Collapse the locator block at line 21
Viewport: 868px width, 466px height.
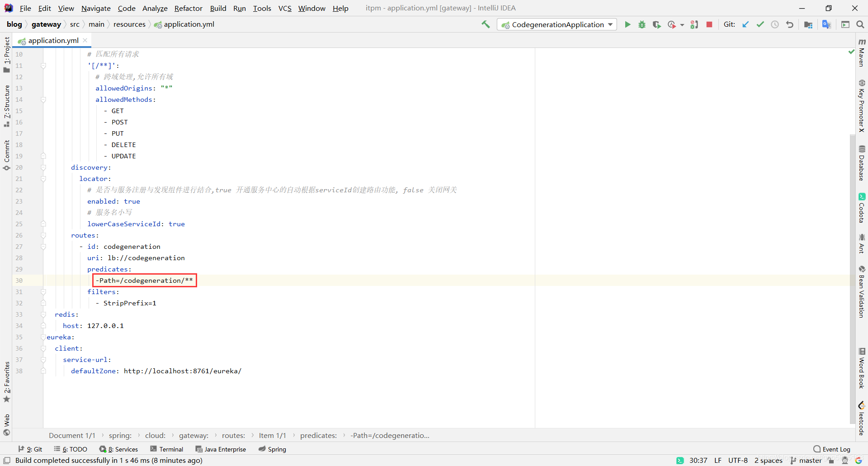pos(43,179)
